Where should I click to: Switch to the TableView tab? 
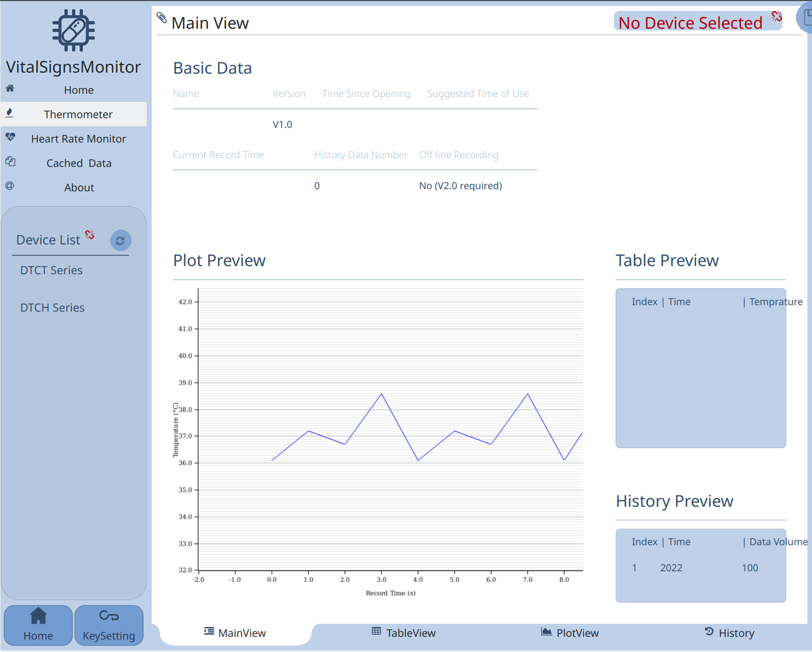tap(404, 633)
